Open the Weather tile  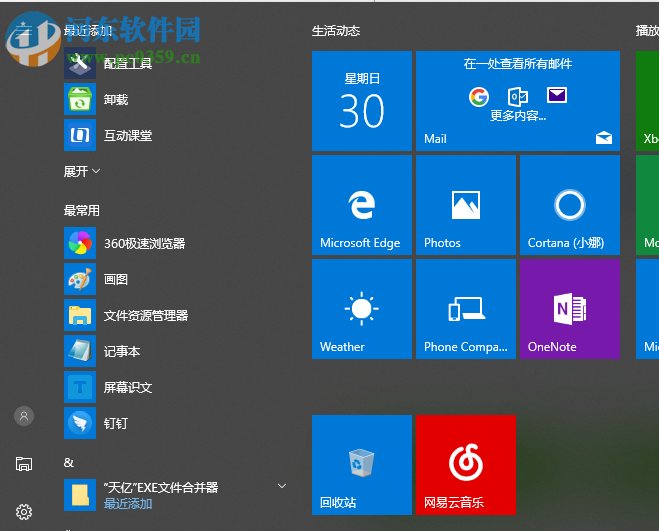(x=362, y=309)
